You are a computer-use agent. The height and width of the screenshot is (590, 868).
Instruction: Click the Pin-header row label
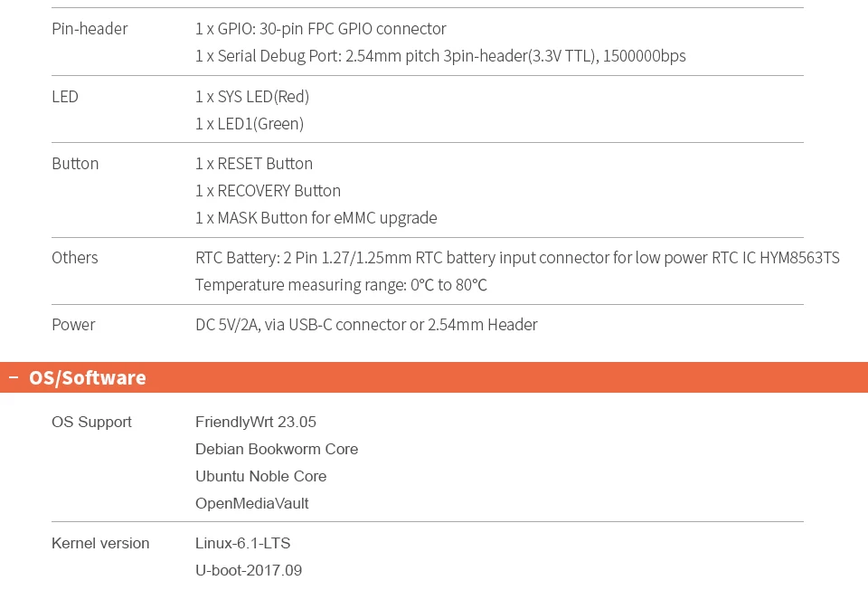click(x=90, y=29)
